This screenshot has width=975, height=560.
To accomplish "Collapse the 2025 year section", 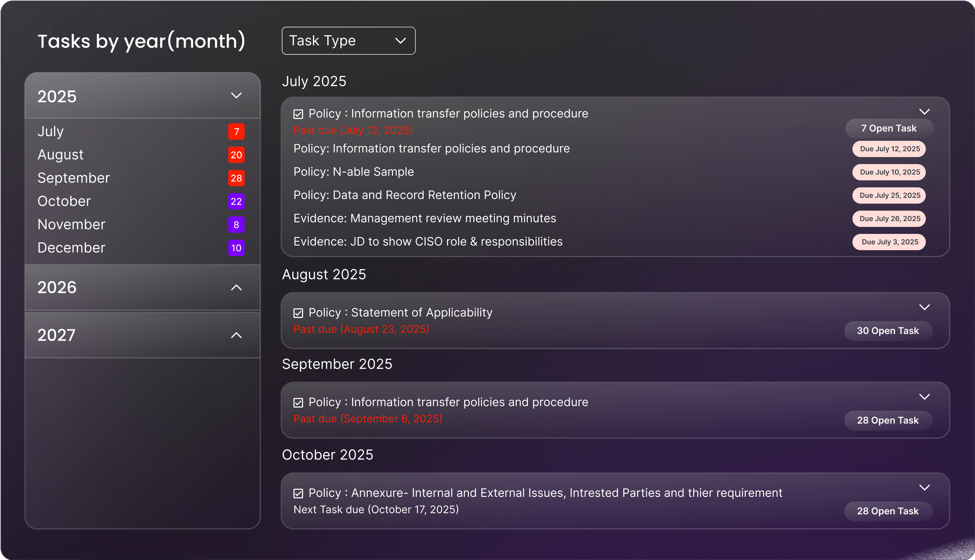I will point(236,95).
